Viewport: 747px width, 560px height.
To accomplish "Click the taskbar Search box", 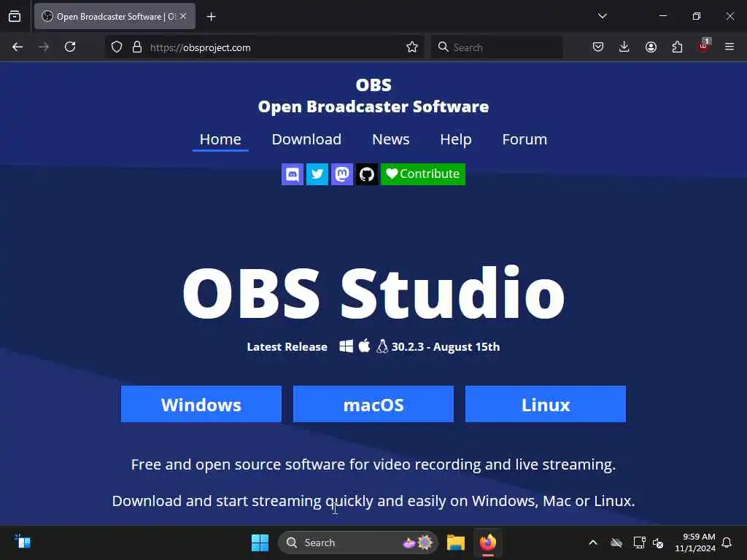I will 358,542.
